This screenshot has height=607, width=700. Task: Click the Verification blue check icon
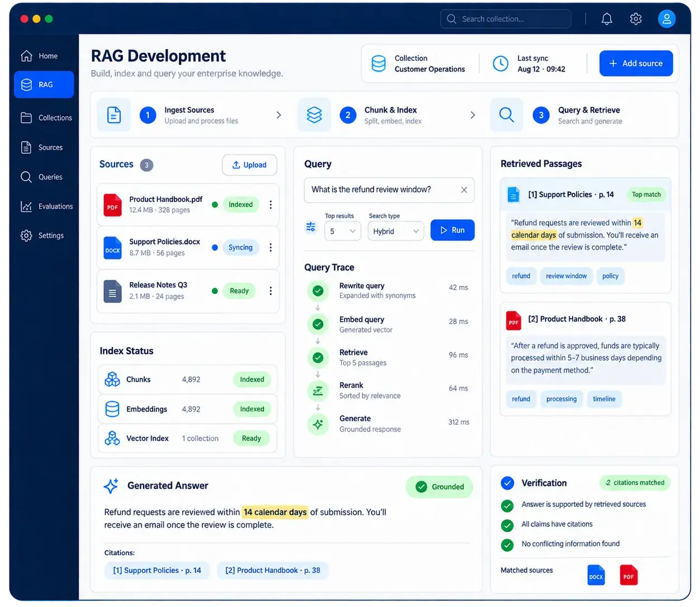507,483
